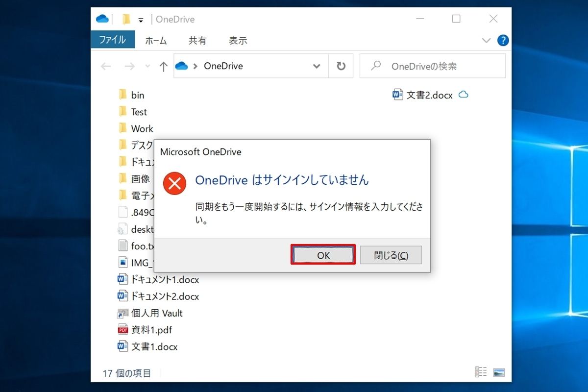Viewport: 588px width, 392px height.
Task: Click the ドキュメント2.docx file name
Action: pyautogui.click(x=165, y=296)
